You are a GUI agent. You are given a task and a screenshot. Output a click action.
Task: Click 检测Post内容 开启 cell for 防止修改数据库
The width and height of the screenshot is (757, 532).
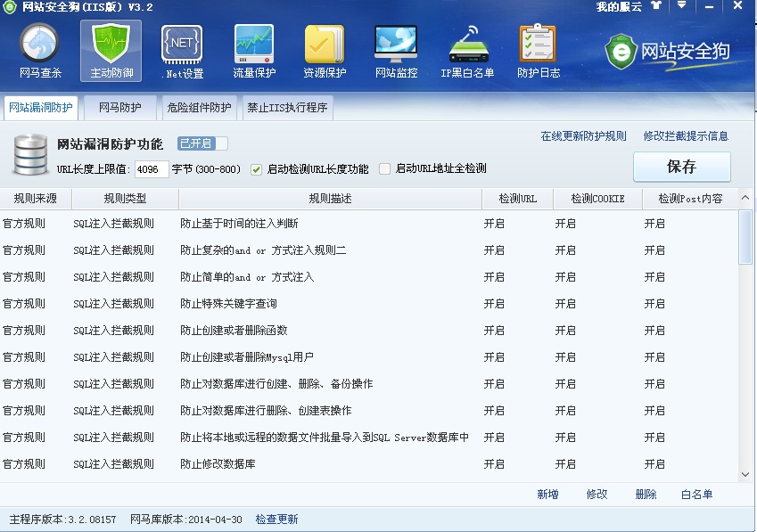click(654, 464)
